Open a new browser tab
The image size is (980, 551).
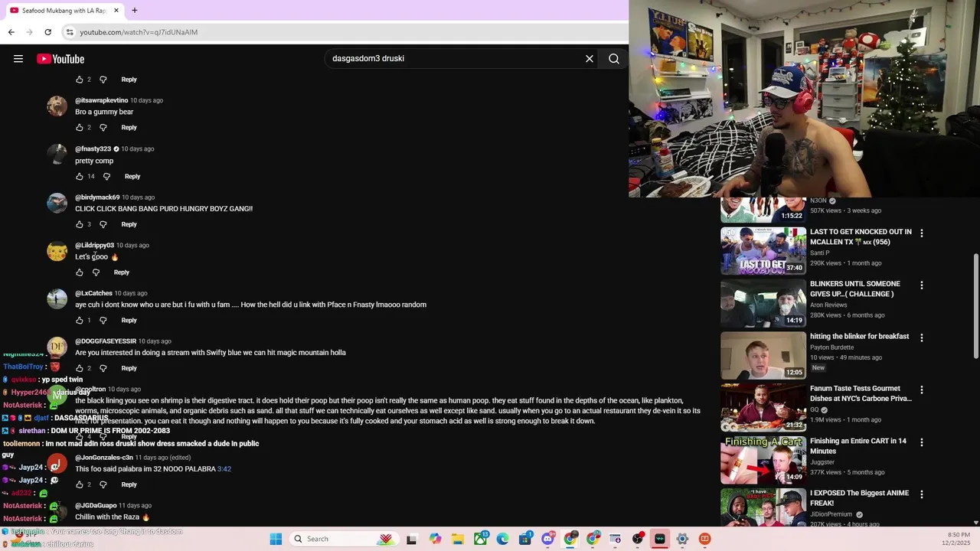135,11
